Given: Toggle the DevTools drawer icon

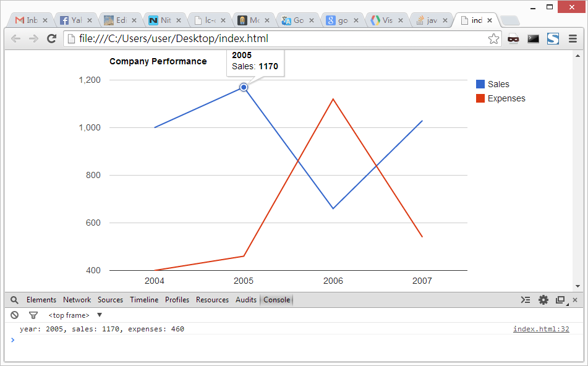Looking at the screenshot, I should click(526, 300).
